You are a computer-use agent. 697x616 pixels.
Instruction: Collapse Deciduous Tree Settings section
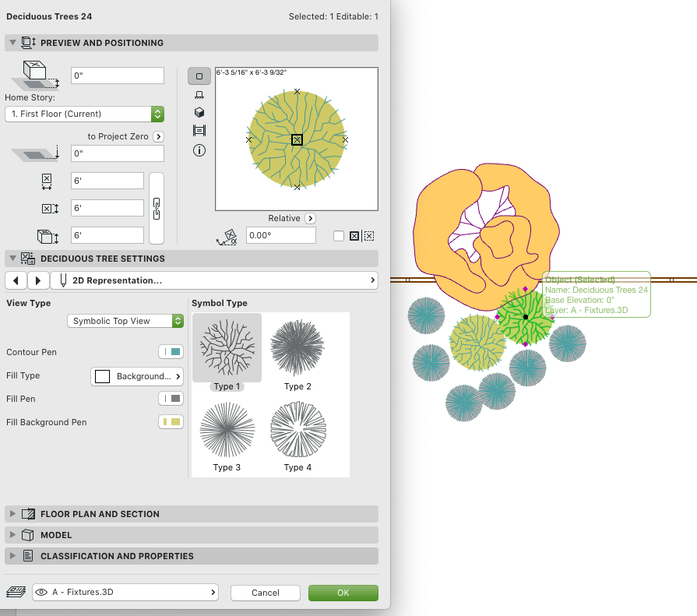click(x=13, y=259)
